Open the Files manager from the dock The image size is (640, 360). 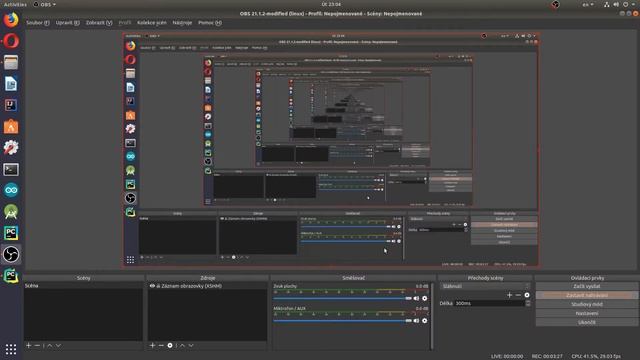(11, 62)
